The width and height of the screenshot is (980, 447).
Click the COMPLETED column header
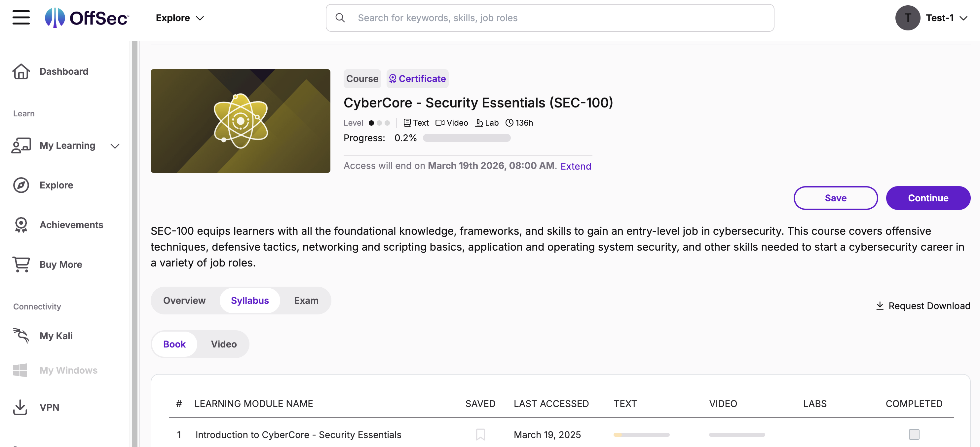point(914,404)
